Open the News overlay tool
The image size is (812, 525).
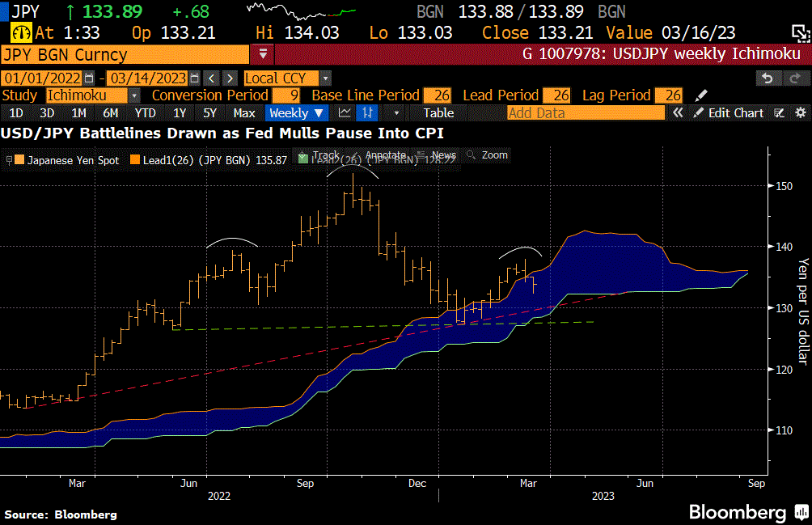(437, 155)
